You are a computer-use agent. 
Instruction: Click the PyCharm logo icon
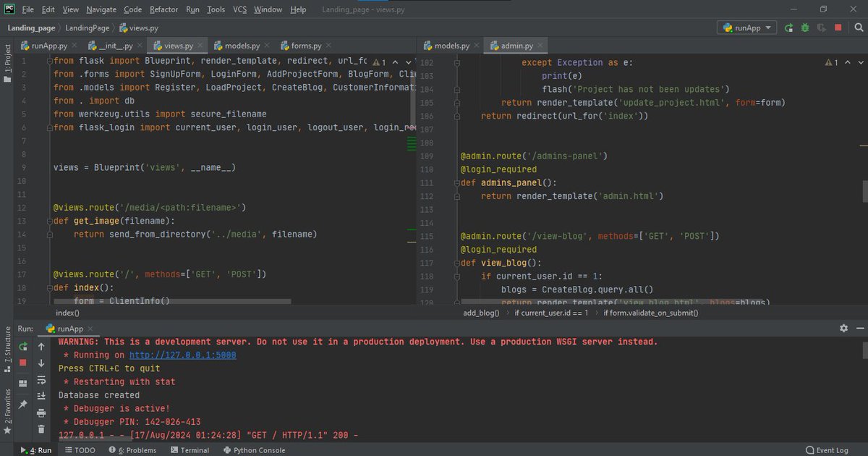[9, 9]
